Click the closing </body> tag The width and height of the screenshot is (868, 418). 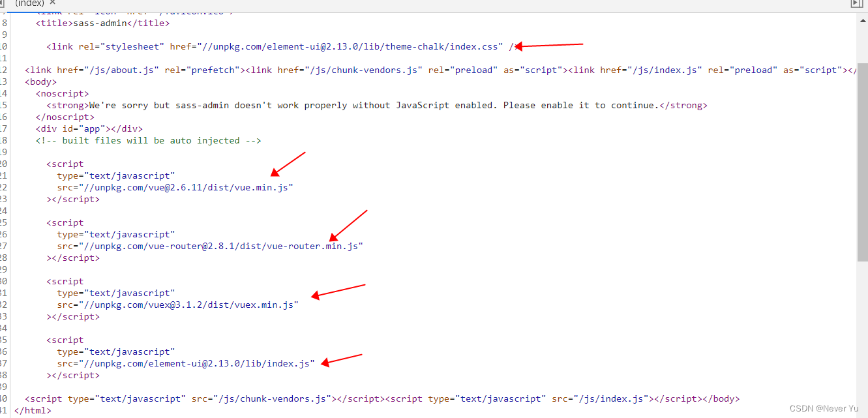720,399
